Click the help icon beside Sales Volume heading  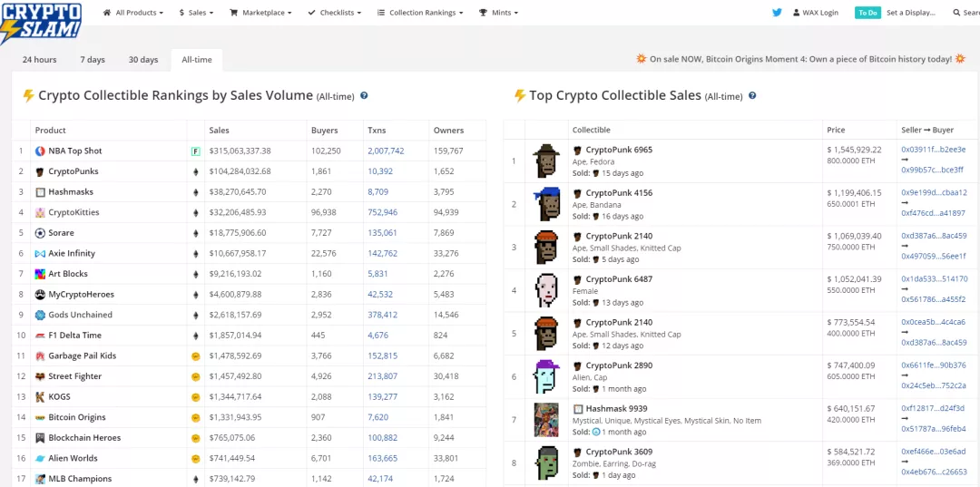coord(364,95)
